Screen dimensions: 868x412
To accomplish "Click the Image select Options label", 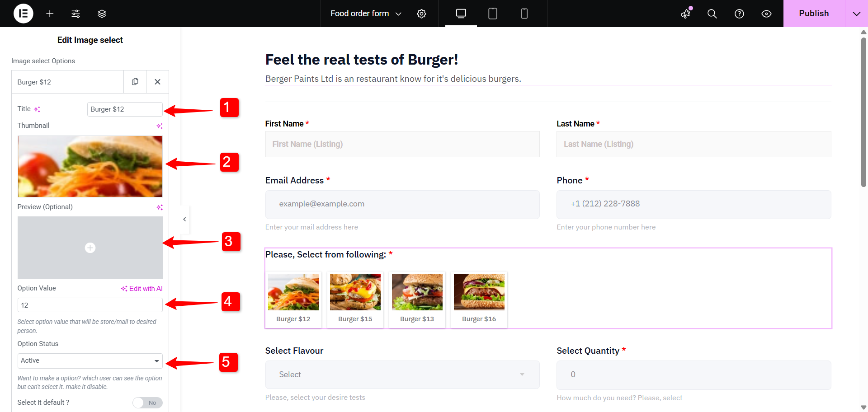I will point(43,61).
